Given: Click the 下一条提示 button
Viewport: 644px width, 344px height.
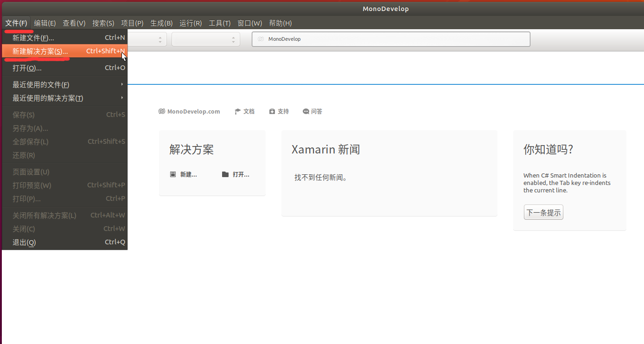Looking at the screenshot, I should (x=543, y=213).
